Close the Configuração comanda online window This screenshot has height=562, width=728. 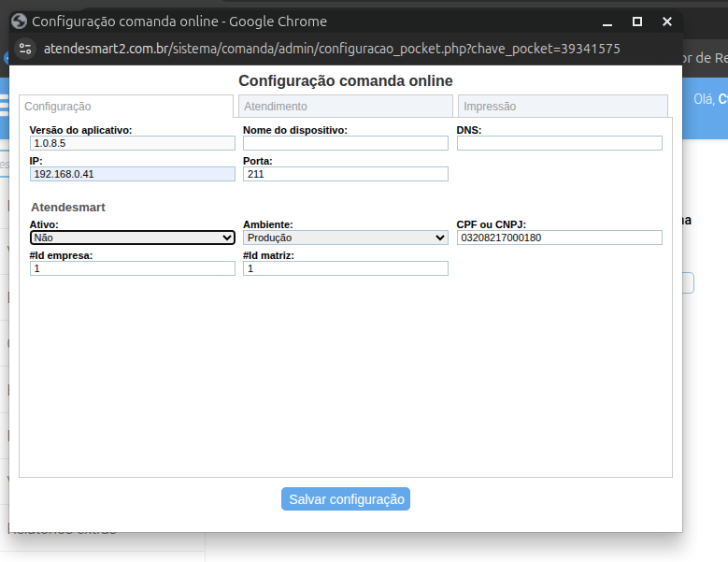coord(666,22)
